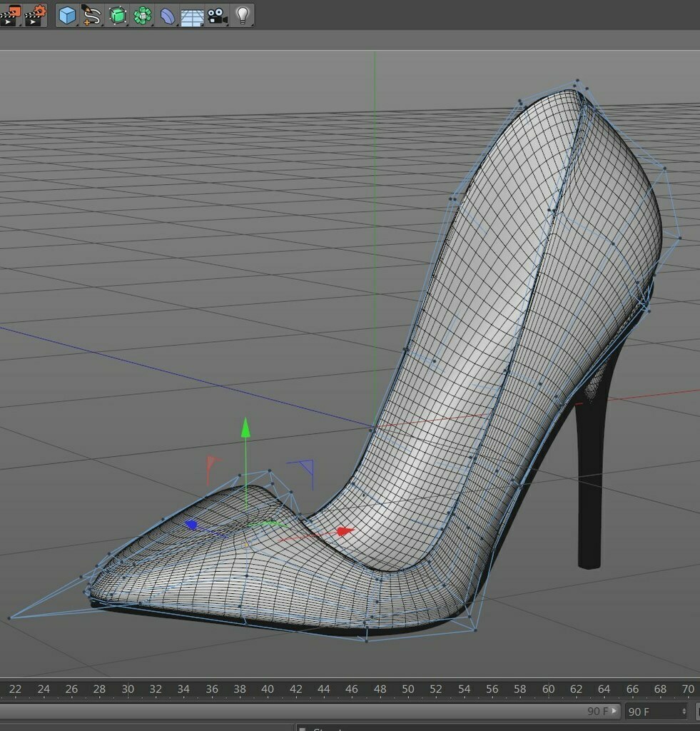700x731 pixels.
Task: Click the end-frame stepper arrows
Action: (x=683, y=711)
